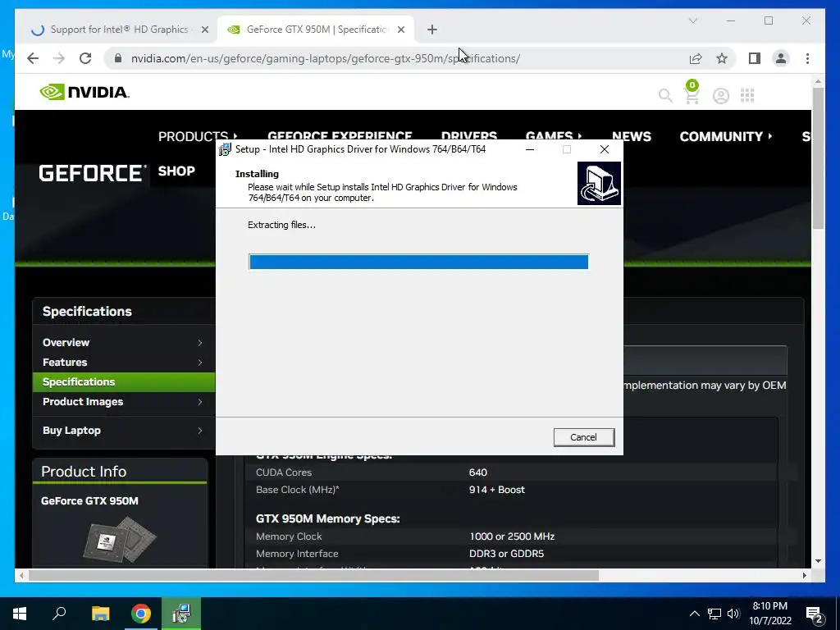The image size is (840, 630).
Task: Open the Windows Start menu
Action: [20, 614]
